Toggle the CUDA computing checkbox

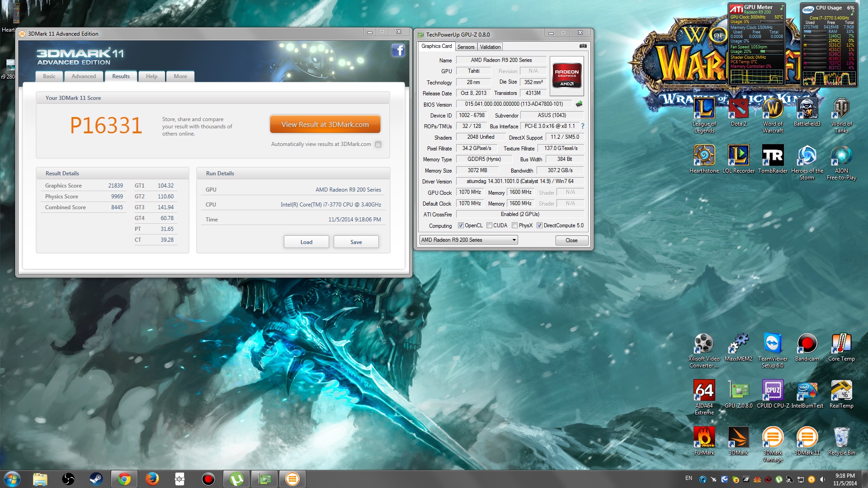coord(489,225)
